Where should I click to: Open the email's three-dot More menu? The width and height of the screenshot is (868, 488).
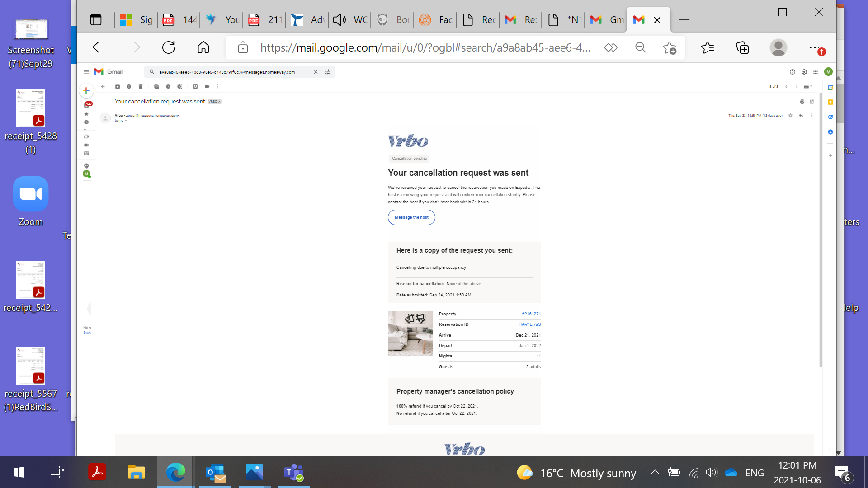(x=812, y=116)
